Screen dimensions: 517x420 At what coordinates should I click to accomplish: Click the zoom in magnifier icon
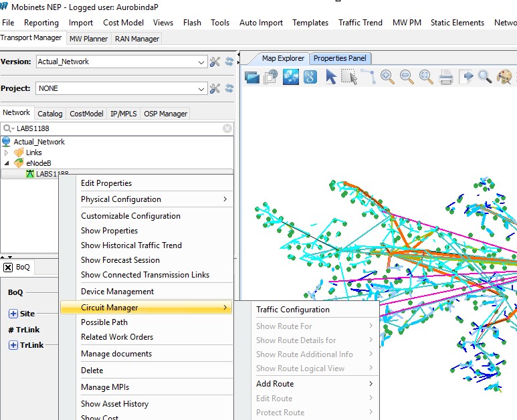pyautogui.click(x=387, y=77)
